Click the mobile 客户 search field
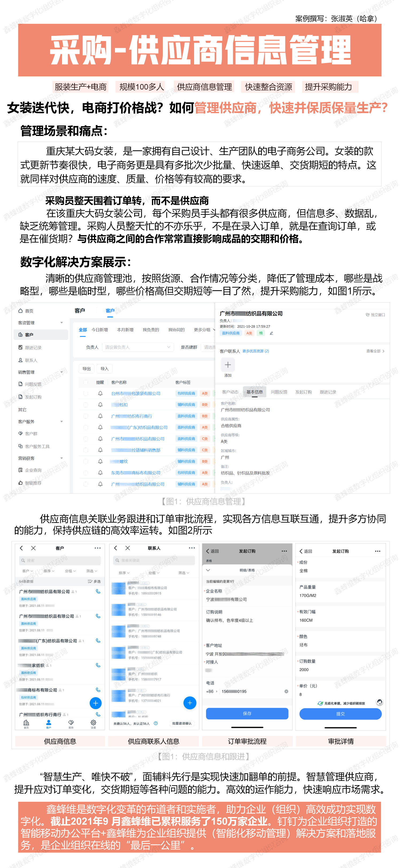 (x=60, y=560)
